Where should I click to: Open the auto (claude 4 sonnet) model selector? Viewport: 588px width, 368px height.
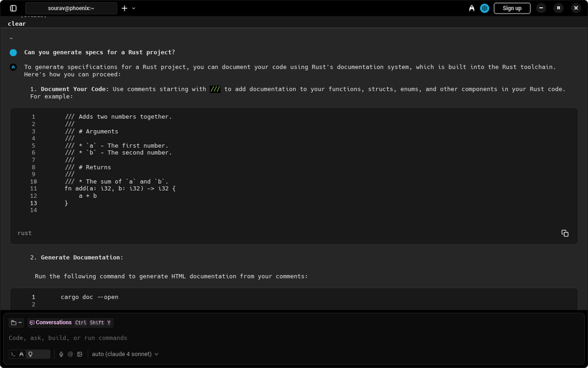point(125,354)
